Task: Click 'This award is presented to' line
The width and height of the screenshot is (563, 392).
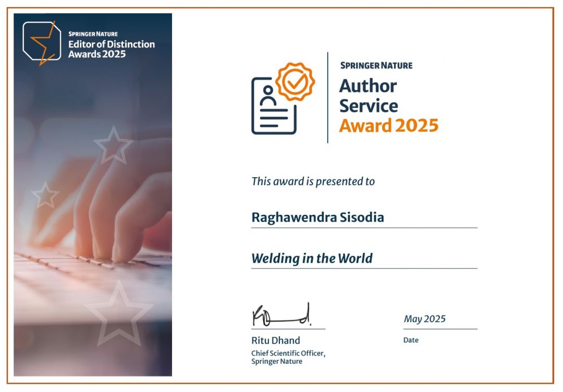Action: 313,181
